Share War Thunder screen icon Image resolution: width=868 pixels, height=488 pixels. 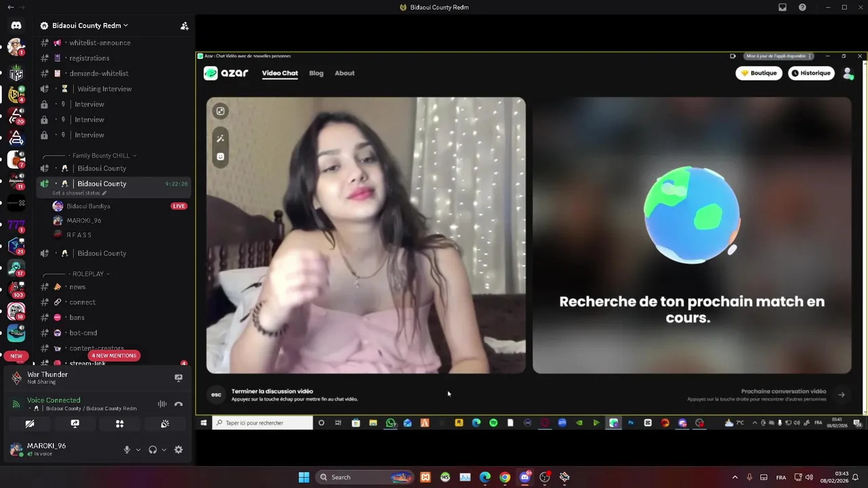tap(178, 378)
